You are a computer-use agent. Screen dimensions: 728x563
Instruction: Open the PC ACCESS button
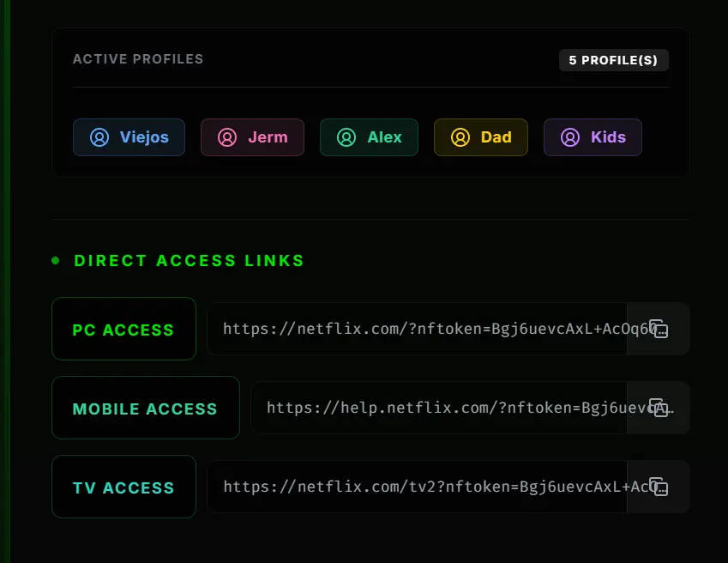point(124,329)
